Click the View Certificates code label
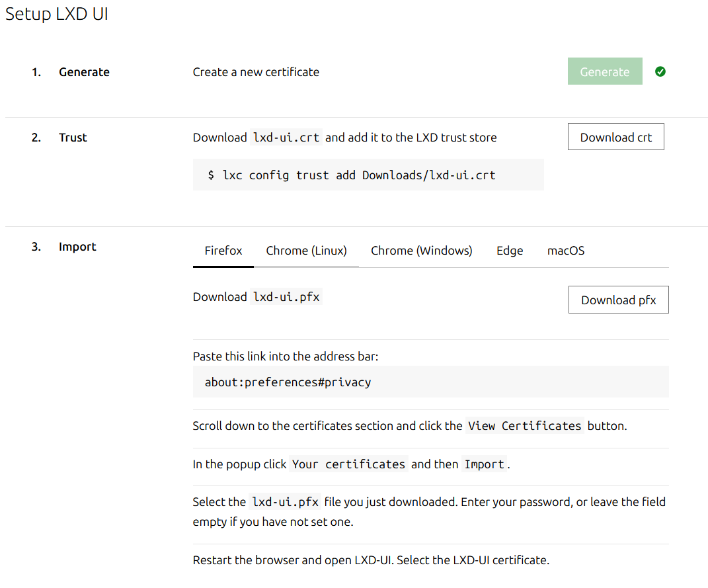 pyautogui.click(x=525, y=426)
